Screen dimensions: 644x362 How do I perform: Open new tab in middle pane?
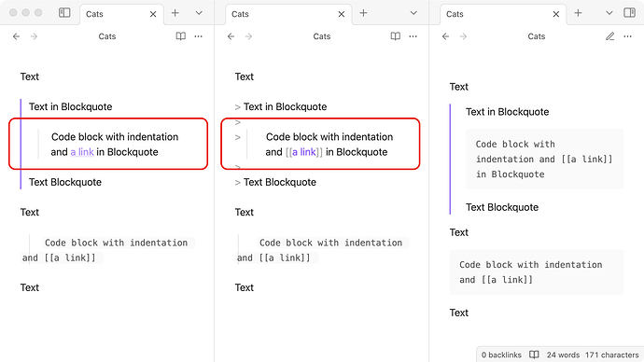[x=363, y=13]
